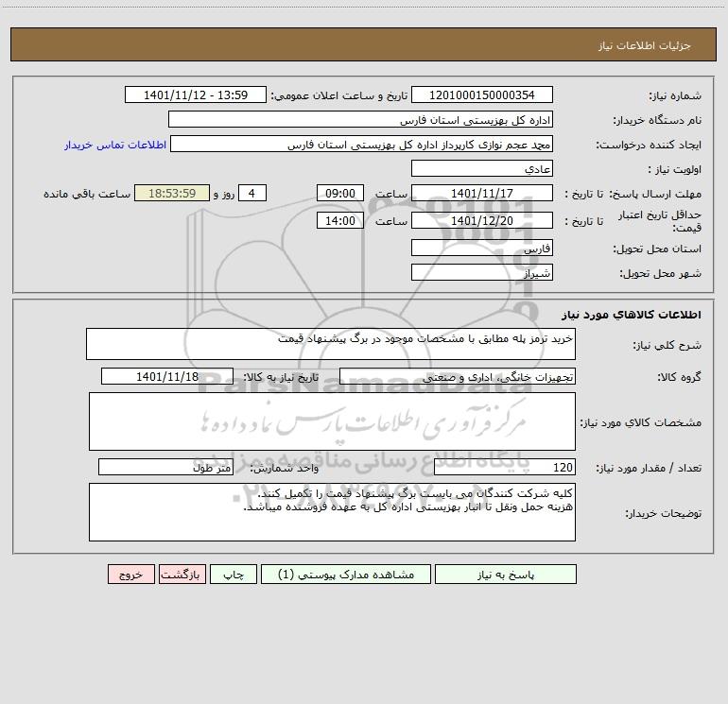The width and height of the screenshot is (728, 704).
Task: Click the تعداد / مقدار مورد نیاز label
Action: point(649,468)
